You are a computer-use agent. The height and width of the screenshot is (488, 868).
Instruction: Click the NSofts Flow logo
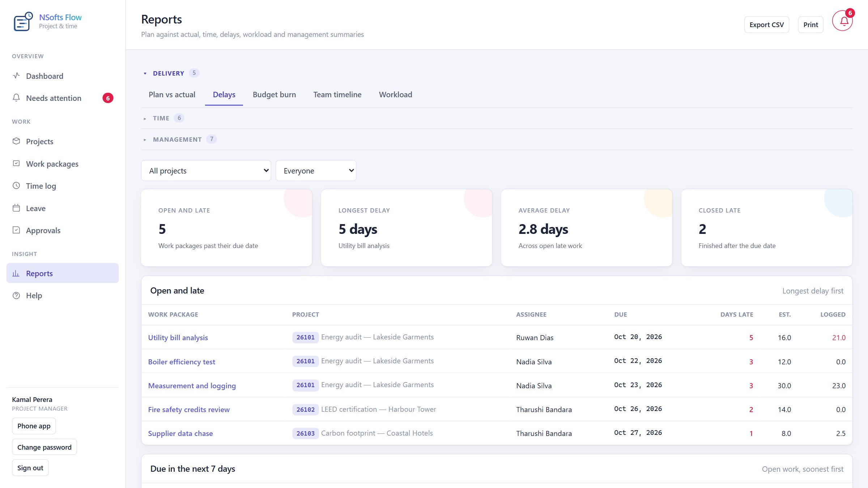tap(23, 21)
